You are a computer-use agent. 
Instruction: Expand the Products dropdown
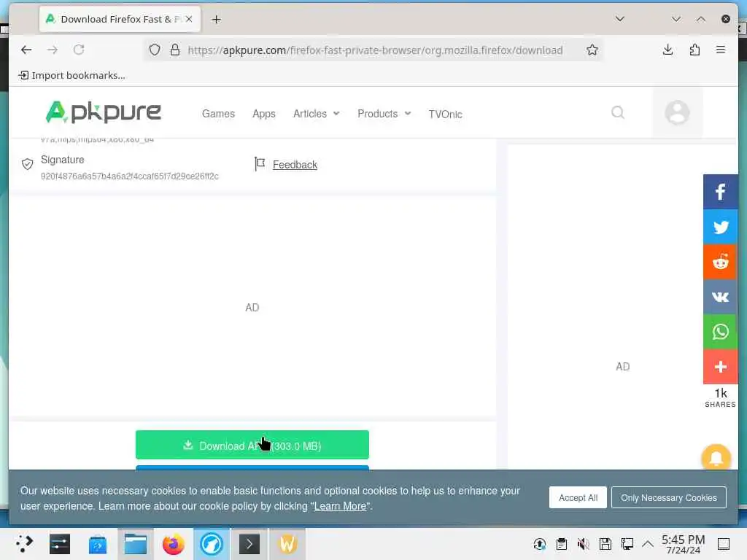384,114
